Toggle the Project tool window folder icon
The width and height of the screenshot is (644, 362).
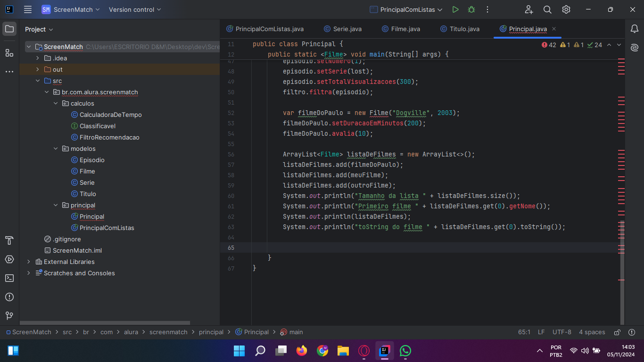click(9, 29)
